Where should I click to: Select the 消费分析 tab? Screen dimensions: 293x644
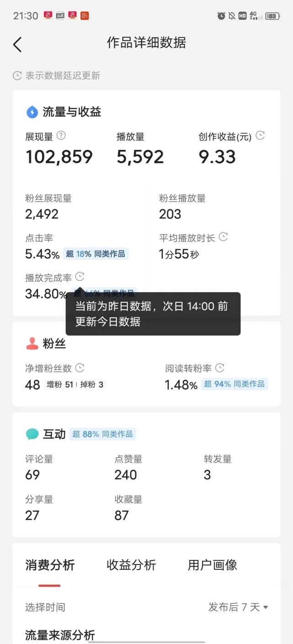tap(50, 565)
